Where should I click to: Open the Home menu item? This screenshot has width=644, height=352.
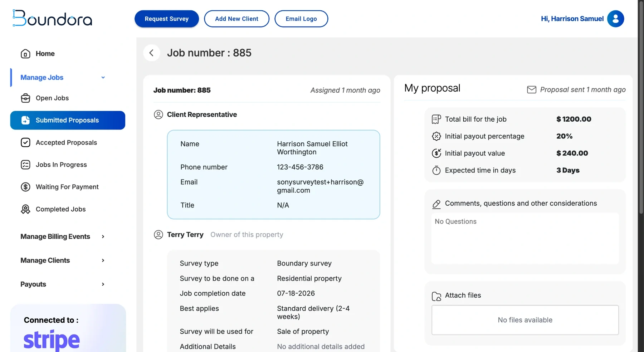[68, 54]
